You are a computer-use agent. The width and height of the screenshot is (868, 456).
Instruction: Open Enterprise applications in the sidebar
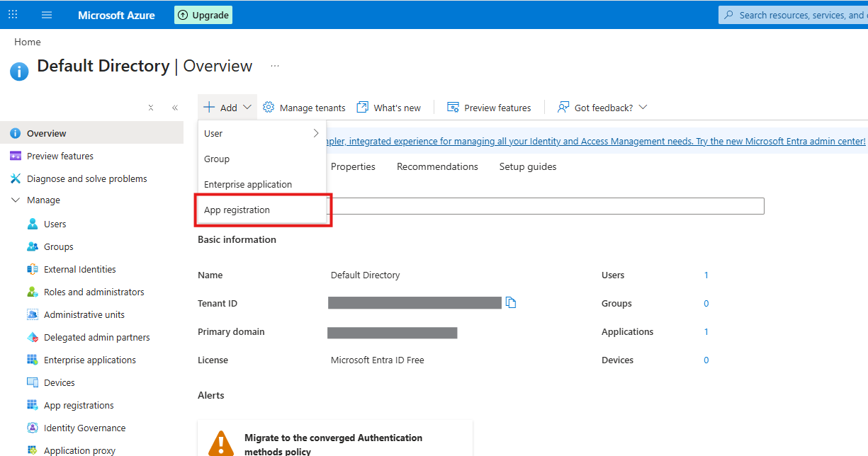click(91, 360)
